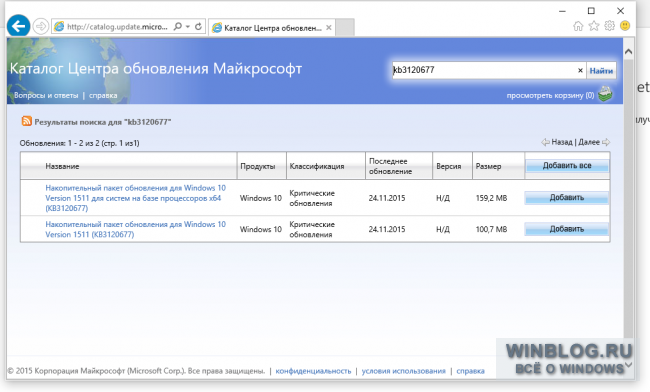Refresh the page with reload icon
The width and height of the screenshot is (650, 392).
click(199, 27)
